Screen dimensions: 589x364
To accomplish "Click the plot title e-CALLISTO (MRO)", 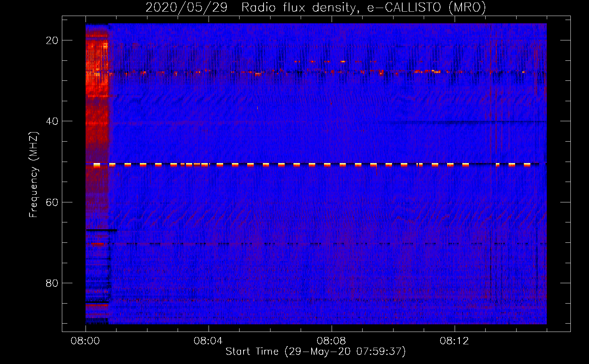I will coord(427,7).
